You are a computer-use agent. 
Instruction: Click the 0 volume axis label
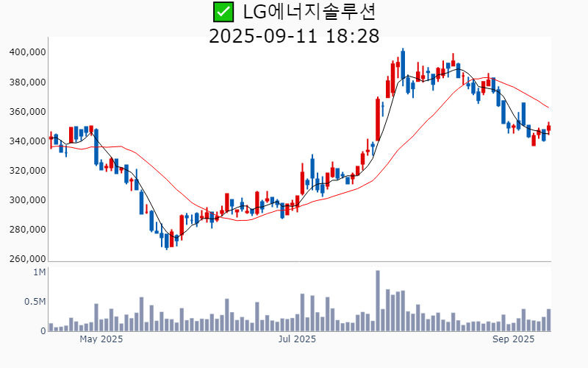[x=43, y=331]
